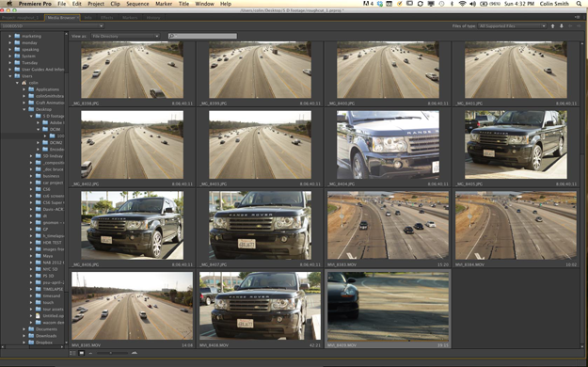This screenshot has height=367, width=588.
Task: Switch to list view icon
Action: [x=72, y=353]
